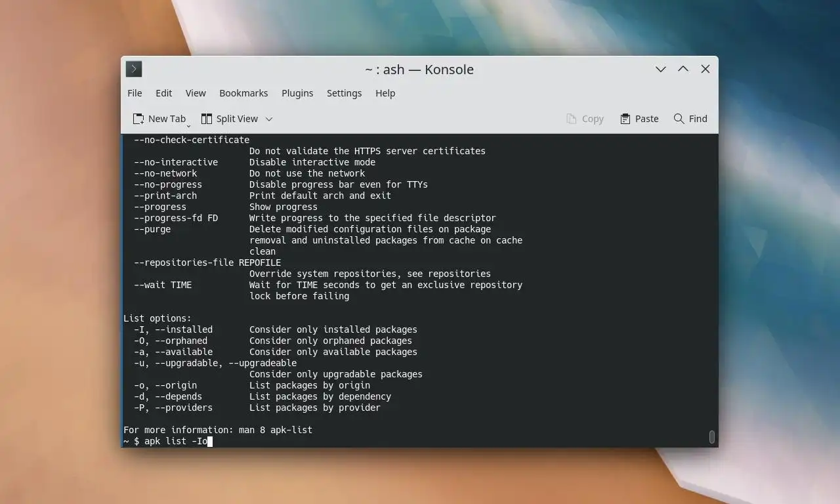
Task: Click the '-o, --origin' option text
Action: point(165,385)
